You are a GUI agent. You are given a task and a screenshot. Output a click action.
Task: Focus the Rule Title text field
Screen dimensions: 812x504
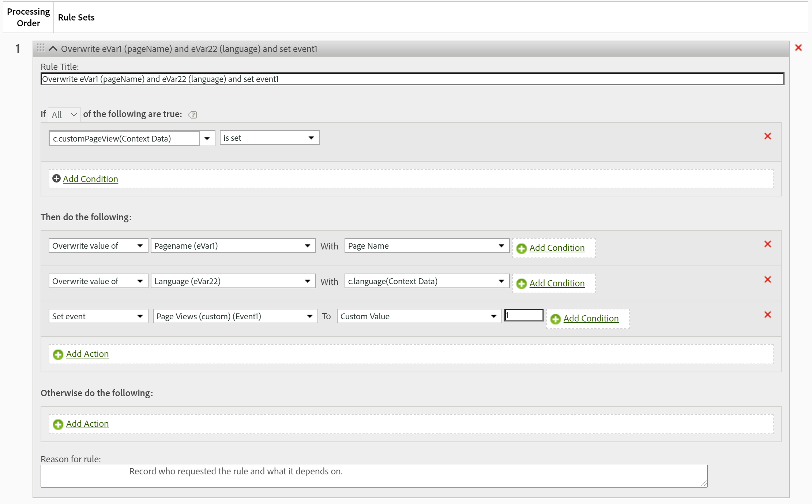(x=412, y=79)
